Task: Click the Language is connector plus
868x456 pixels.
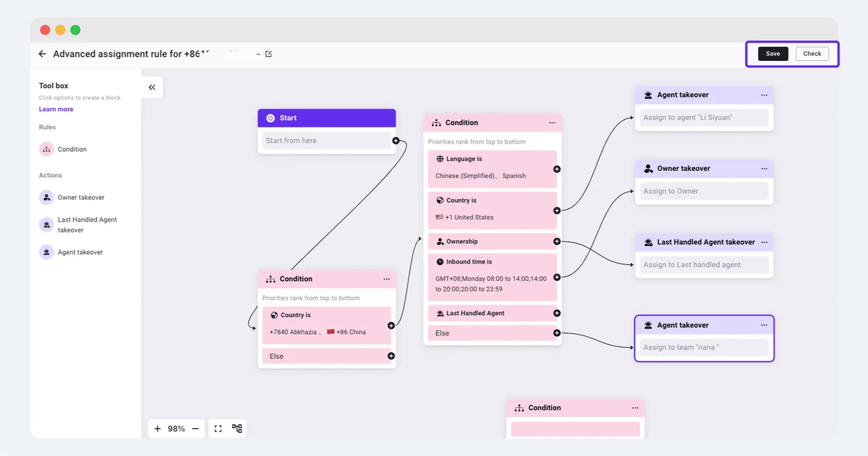Action: click(x=557, y=169)
